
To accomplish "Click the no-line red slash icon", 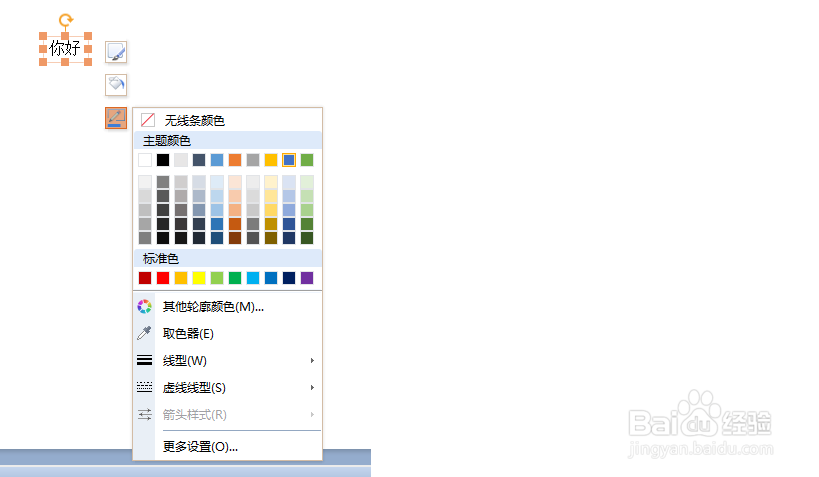I will click(x=148, y=120).
